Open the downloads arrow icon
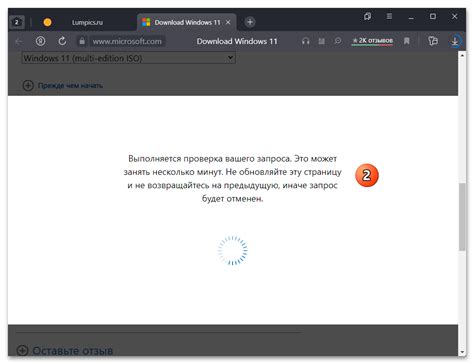The width and height of the screenshot is (474, 364). [x=455, y=41]
